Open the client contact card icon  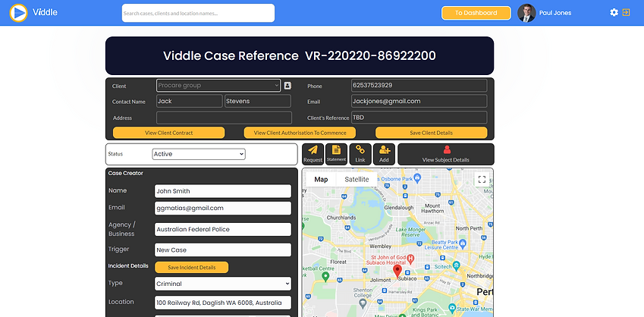[x=287, y=86]
